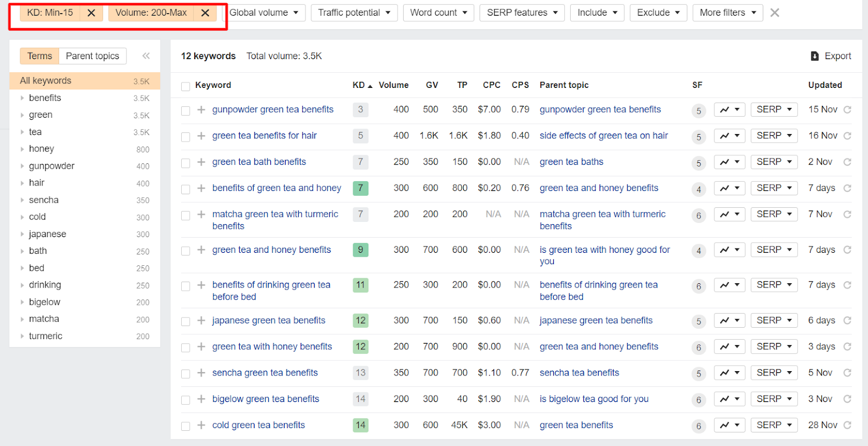The image size is (868, 446).
Task: Collapse the sidebar with the double chevron
Action: (x=146, y=56)
